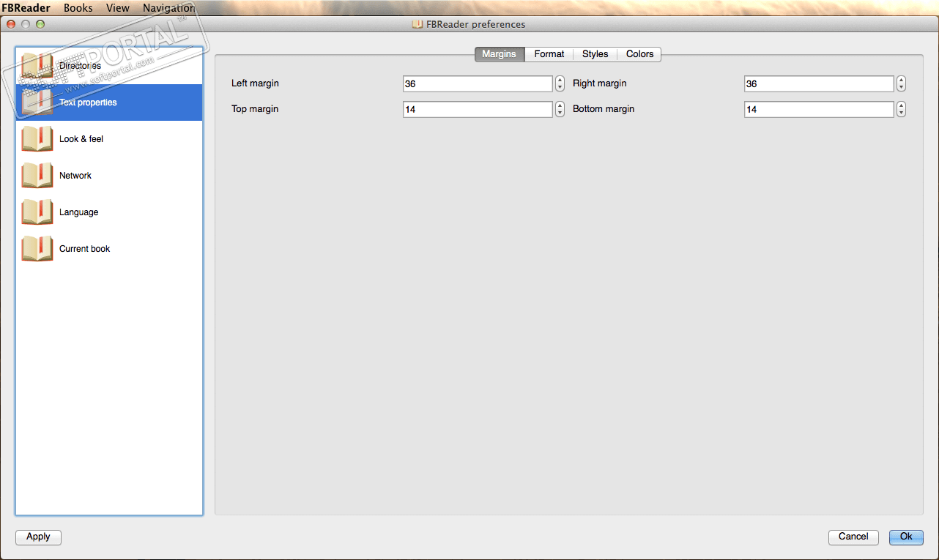The width and height of the screenshot is (939, 560).
Task: Open the Navigation menu
Action: pyautogui.click(x=168, y=8)
